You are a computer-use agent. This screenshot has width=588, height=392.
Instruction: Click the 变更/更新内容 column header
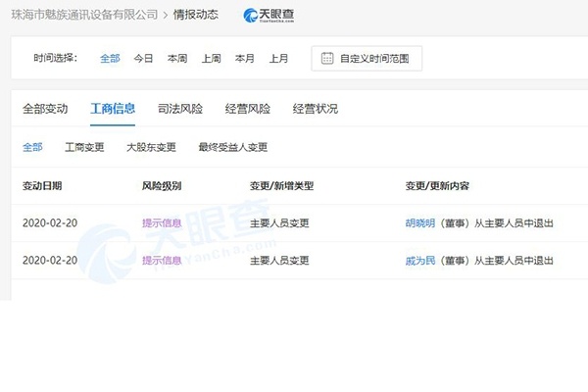(x=437, y=185)
